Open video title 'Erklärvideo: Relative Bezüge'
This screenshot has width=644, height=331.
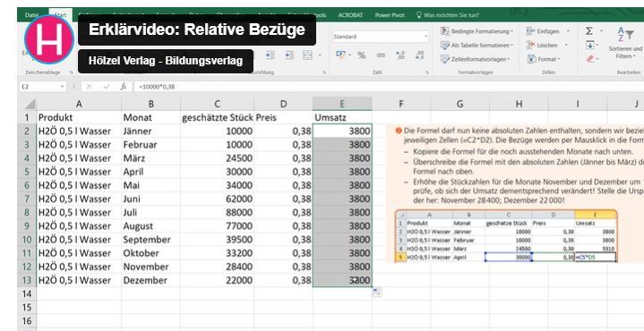point(197,30)
